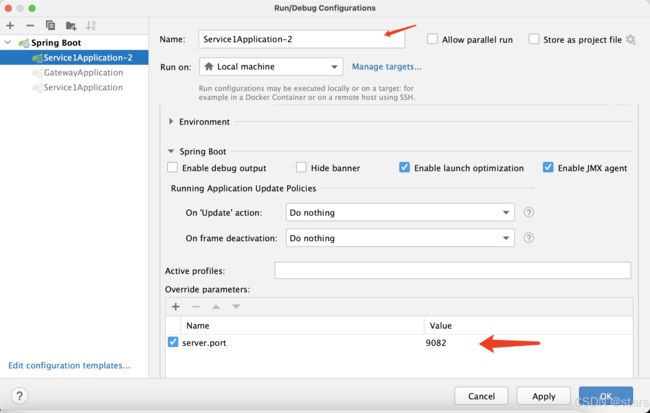The width and height of the screenshot is (650, 413).
Task: Select GatewayApplication configuration
Action: coord(74,73)
